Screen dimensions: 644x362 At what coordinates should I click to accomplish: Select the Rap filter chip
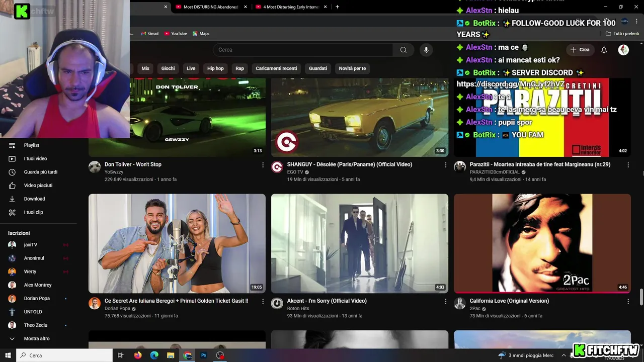pyautogui.click(x=239, y=68)
